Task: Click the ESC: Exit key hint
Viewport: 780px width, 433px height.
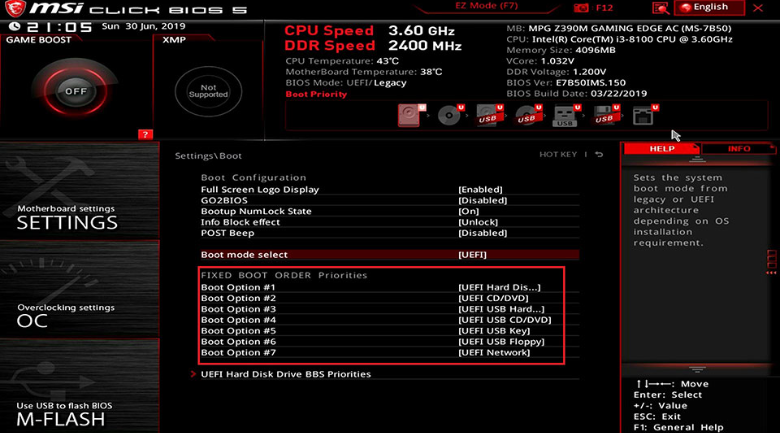Action: tap(657, 417)
